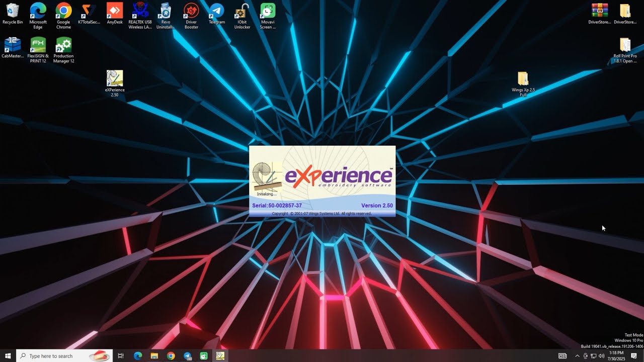Select the DriverStore folder on desktop
This screenshot has width=644, height=362.
pyautogui.click(x=625, y=14)
